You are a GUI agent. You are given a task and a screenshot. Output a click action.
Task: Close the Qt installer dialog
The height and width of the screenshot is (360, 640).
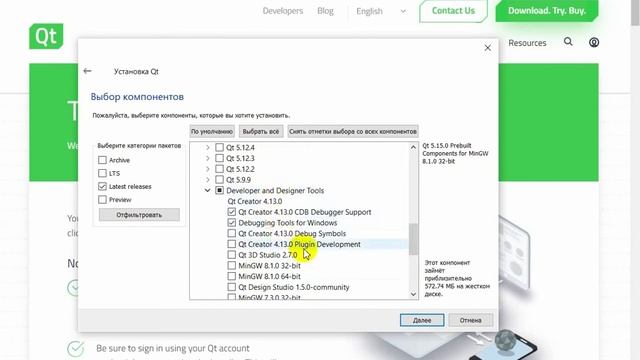click(x=488, y=48)
